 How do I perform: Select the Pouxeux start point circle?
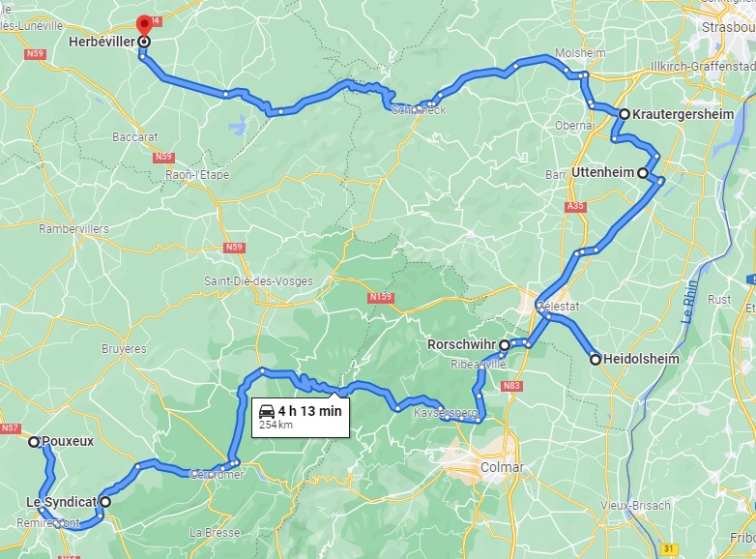tap(34, 442)
